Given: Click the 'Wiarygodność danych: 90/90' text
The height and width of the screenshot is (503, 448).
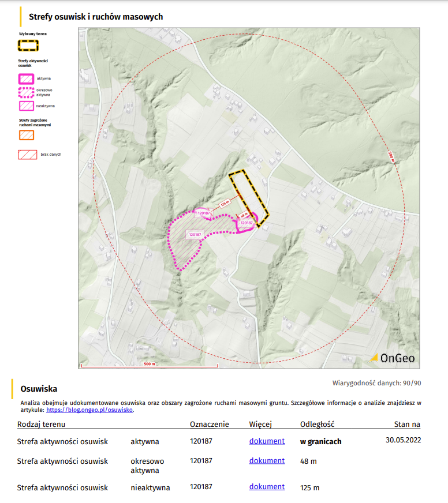Looking at the screenshot, I should click(x=376, y=383).
